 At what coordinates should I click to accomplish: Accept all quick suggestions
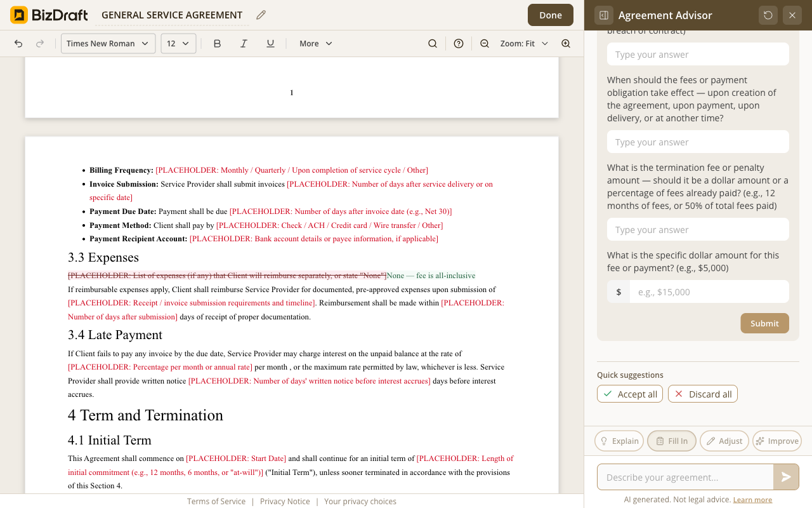pos(630,394)
